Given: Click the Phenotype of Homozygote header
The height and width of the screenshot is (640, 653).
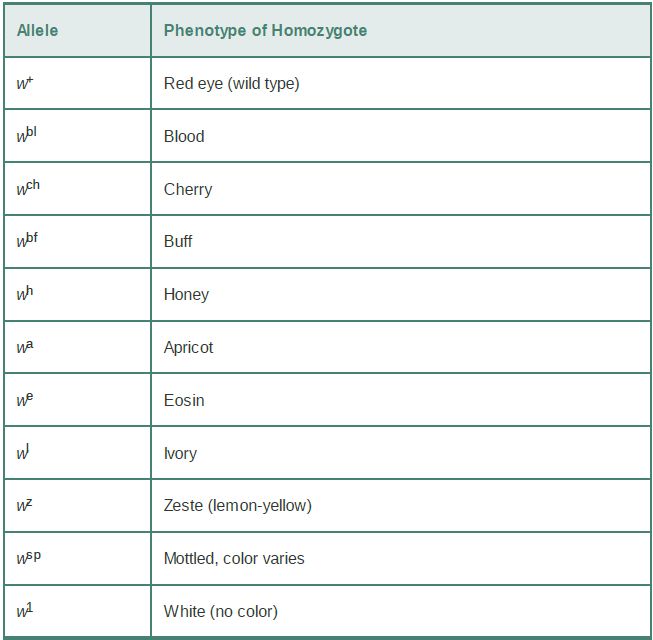Looking at the screenshot, I should point(401,30).
